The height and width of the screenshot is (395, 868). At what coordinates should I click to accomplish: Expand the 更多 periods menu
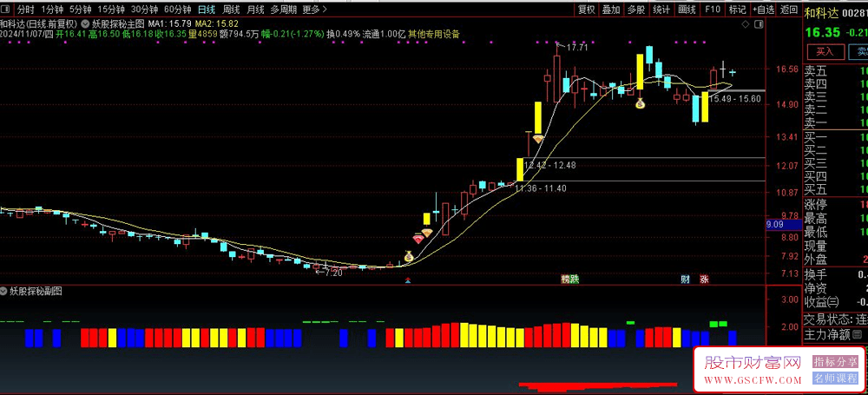click(x=315, y=9)
